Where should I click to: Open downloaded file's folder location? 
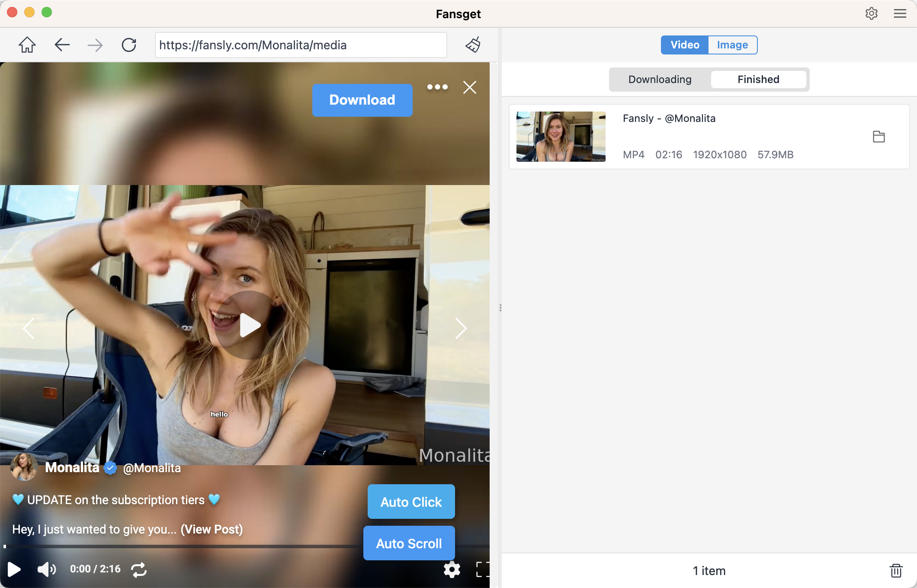coord(879,137)
